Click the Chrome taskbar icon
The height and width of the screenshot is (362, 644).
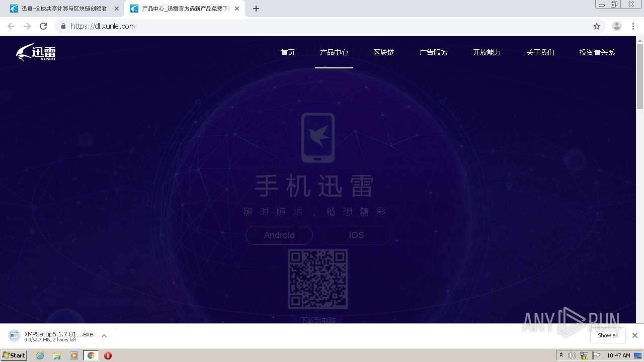(91, 355)
